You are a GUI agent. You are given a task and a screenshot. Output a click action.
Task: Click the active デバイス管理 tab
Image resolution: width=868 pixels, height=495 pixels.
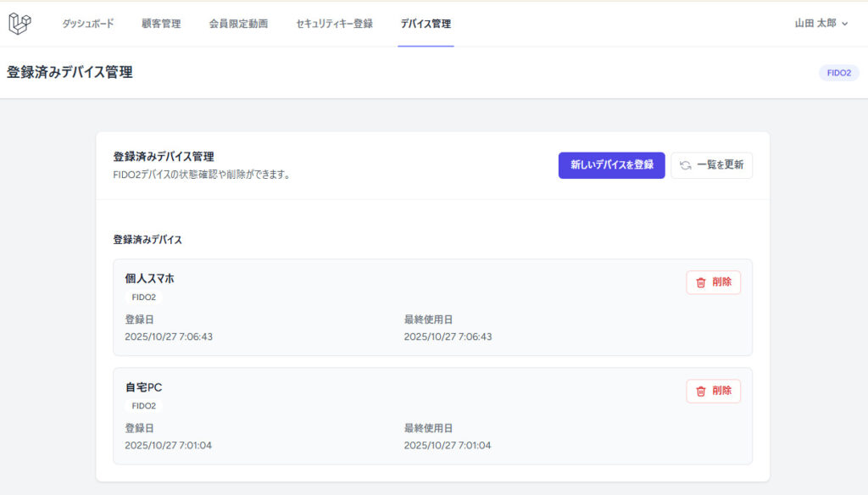[426, 24]
